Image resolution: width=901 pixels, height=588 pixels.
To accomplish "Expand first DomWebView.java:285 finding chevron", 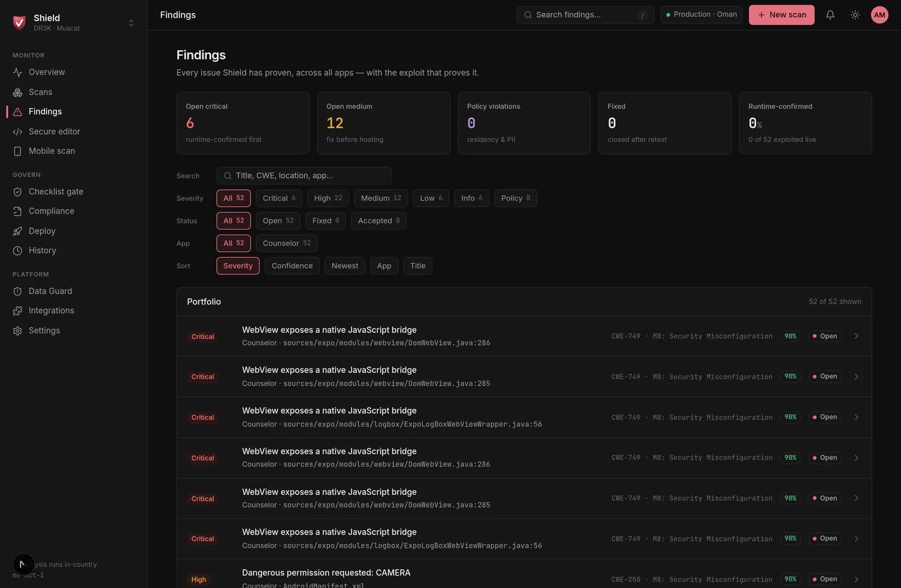I will [856, 377].
